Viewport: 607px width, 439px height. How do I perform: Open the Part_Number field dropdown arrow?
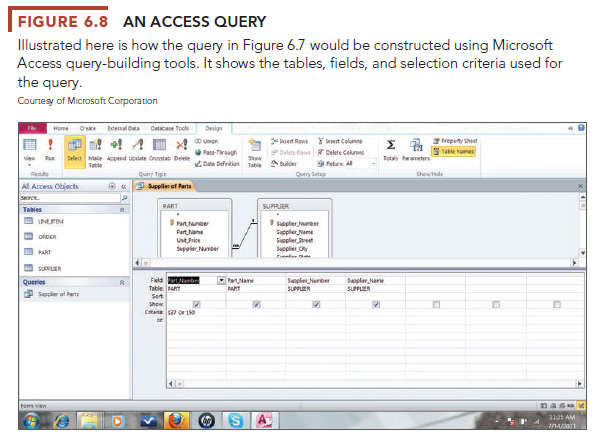222,281
